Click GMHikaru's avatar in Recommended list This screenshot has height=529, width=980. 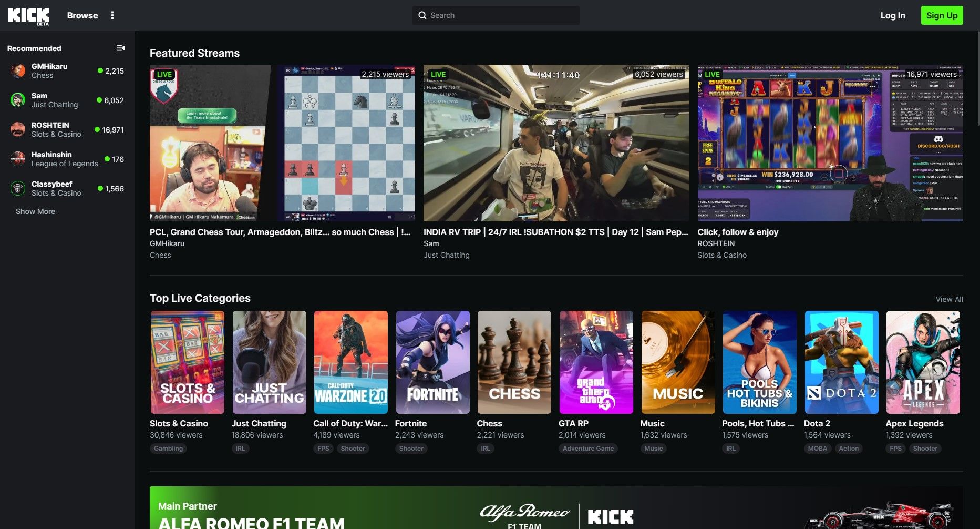point(18,71)
